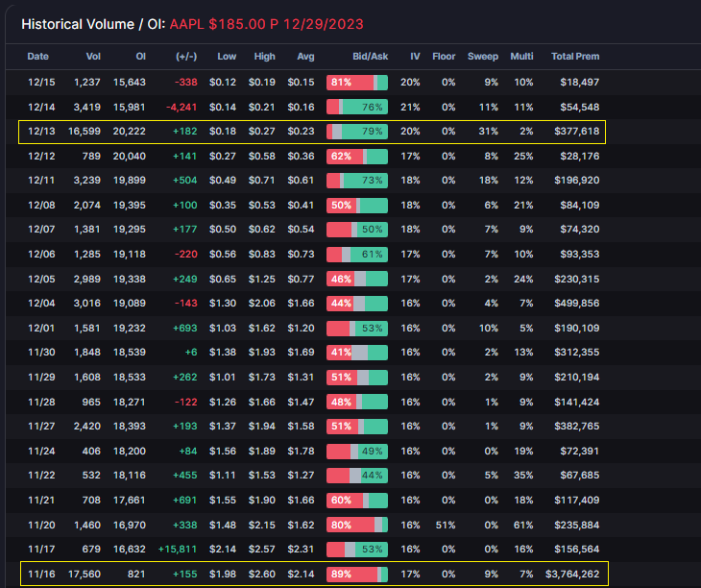The image size is (701, 588).
Task: Click the IV column header
Action: (416, 57)
